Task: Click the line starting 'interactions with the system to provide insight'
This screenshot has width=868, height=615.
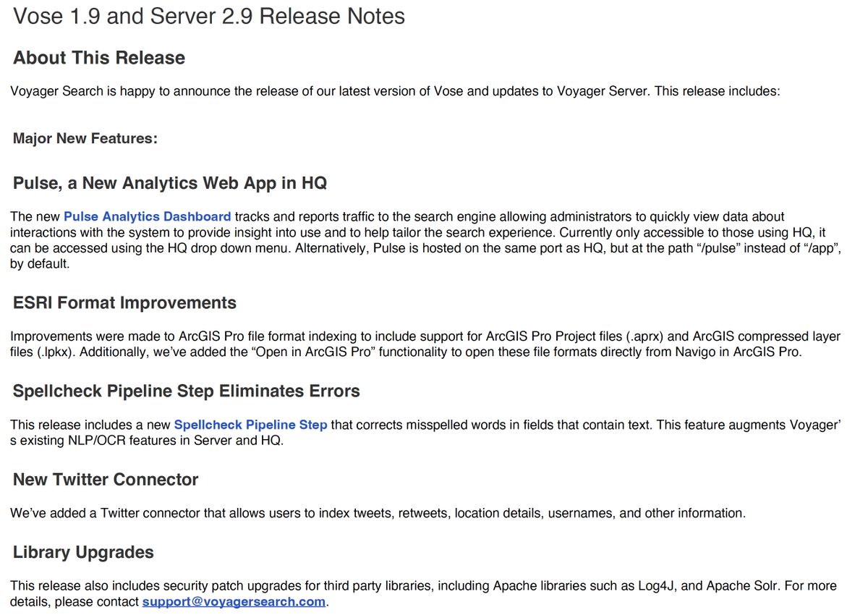Action: click(x=418, y=232)
